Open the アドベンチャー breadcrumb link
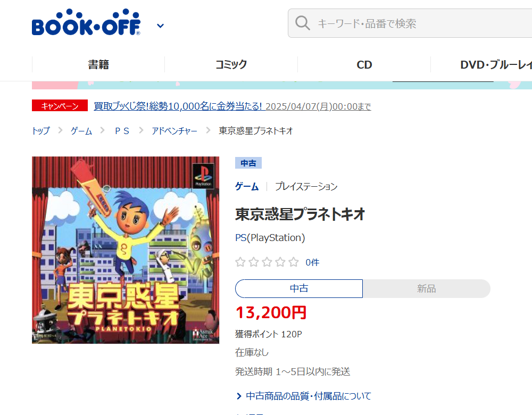 (174, 131)
